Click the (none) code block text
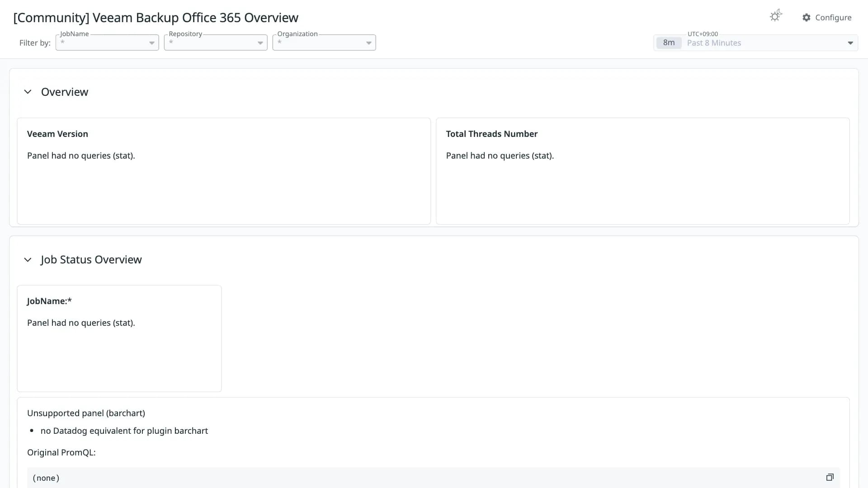Image resolution: width=868 pixels, height=488 pixels. (46, 478)
